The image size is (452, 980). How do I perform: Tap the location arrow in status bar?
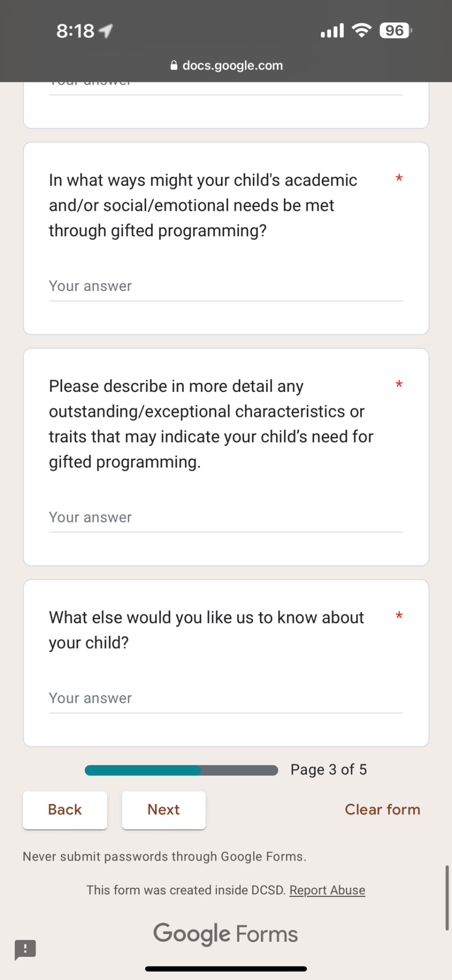tap(106, 31)
